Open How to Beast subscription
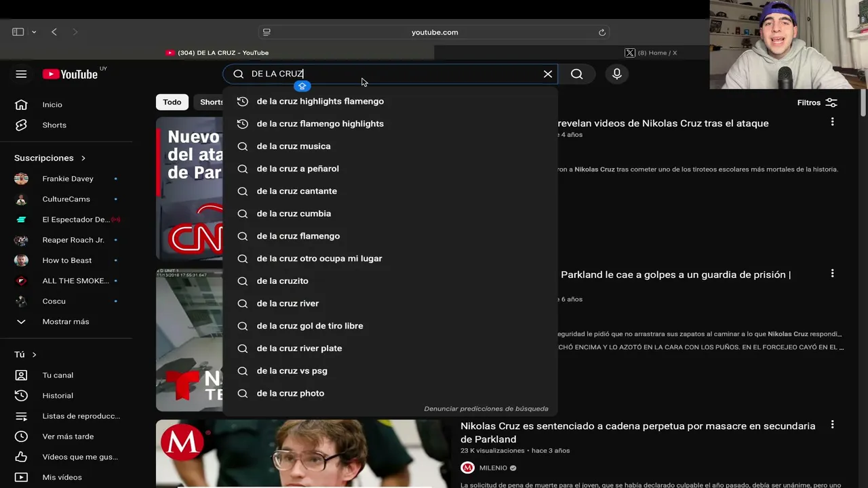 (x=66, y=260)
